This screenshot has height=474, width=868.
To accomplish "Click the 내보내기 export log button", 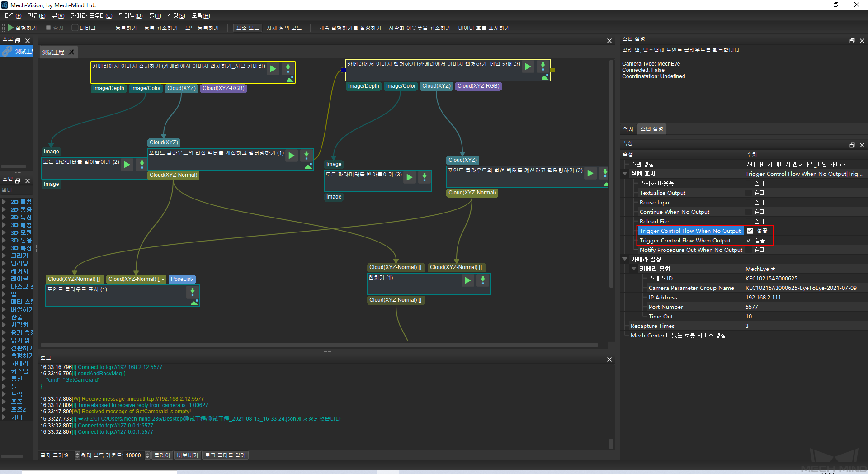I will click(188, 455).
